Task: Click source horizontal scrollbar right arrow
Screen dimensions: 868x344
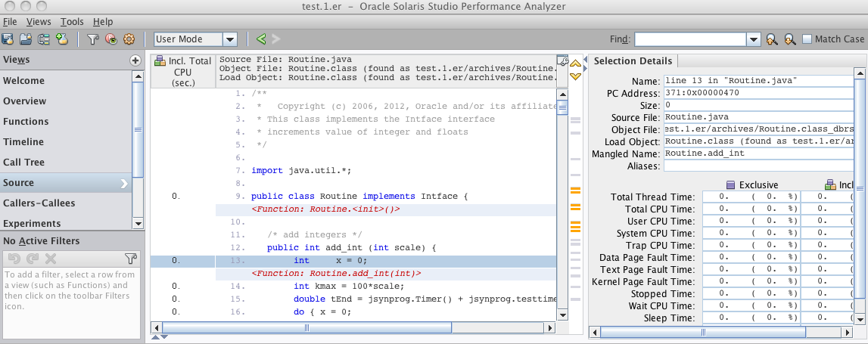Action: pos(549,327)
